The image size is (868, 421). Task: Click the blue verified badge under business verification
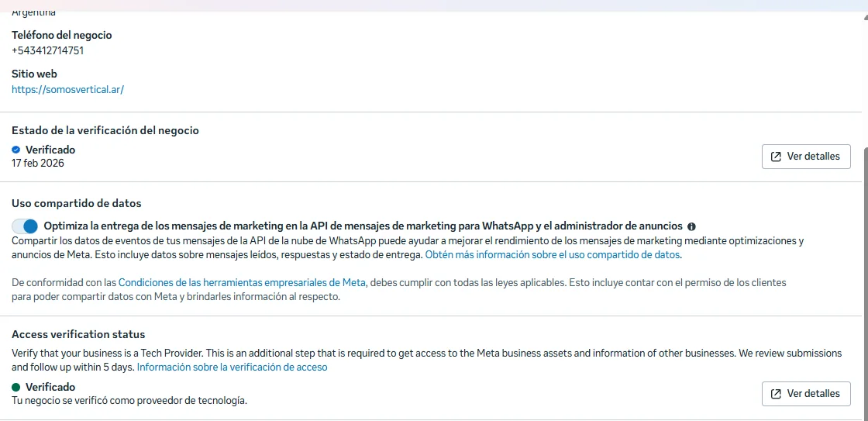tap(16, 150)
